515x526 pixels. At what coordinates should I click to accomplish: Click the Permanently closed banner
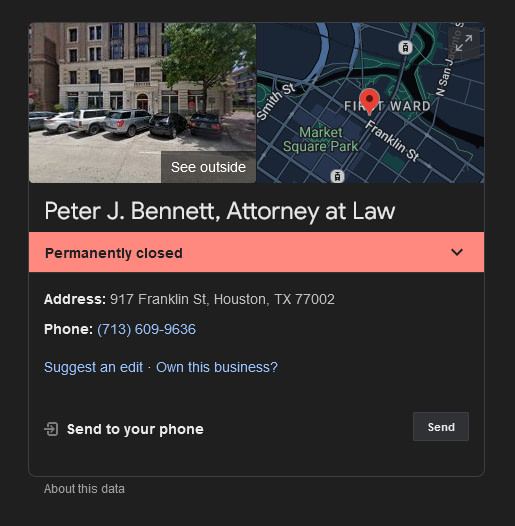[256, 252]
